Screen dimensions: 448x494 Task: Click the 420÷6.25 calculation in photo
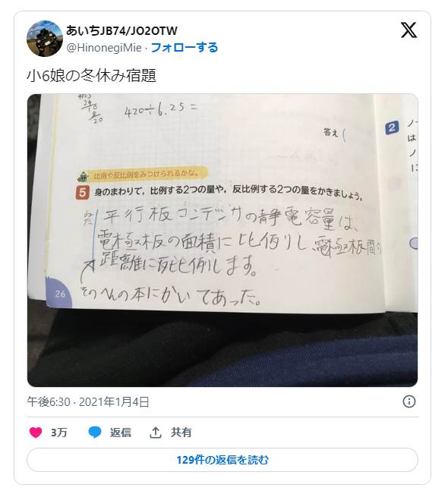160,110
